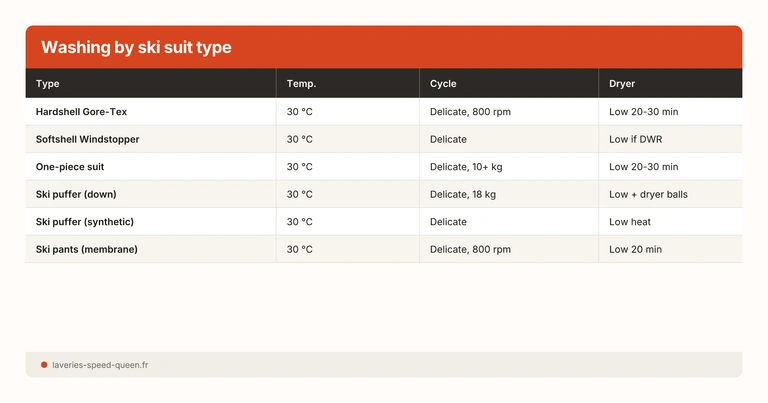Click the Softshell Windstopper row label
The width and height of the screenshot is (768, 403).
[87, 139]
